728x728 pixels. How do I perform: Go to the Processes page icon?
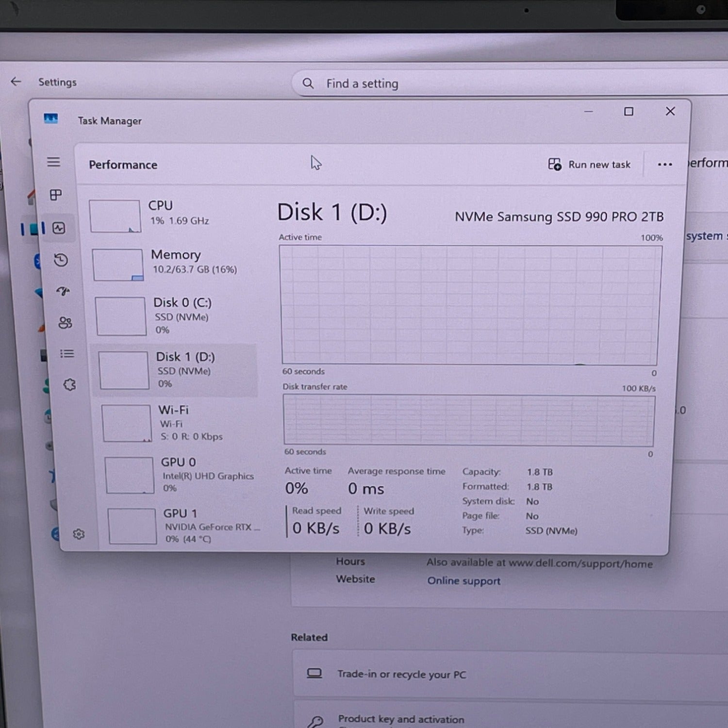coord(56,195)
